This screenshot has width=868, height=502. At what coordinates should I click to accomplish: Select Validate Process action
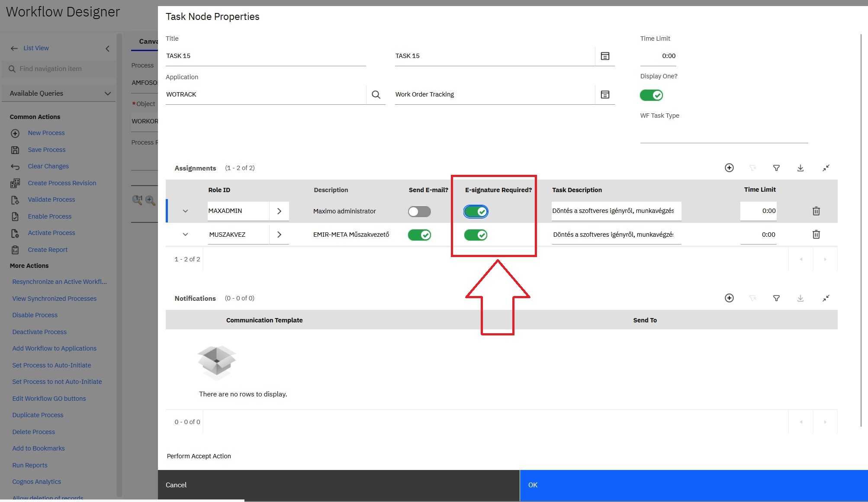(51, 200)
